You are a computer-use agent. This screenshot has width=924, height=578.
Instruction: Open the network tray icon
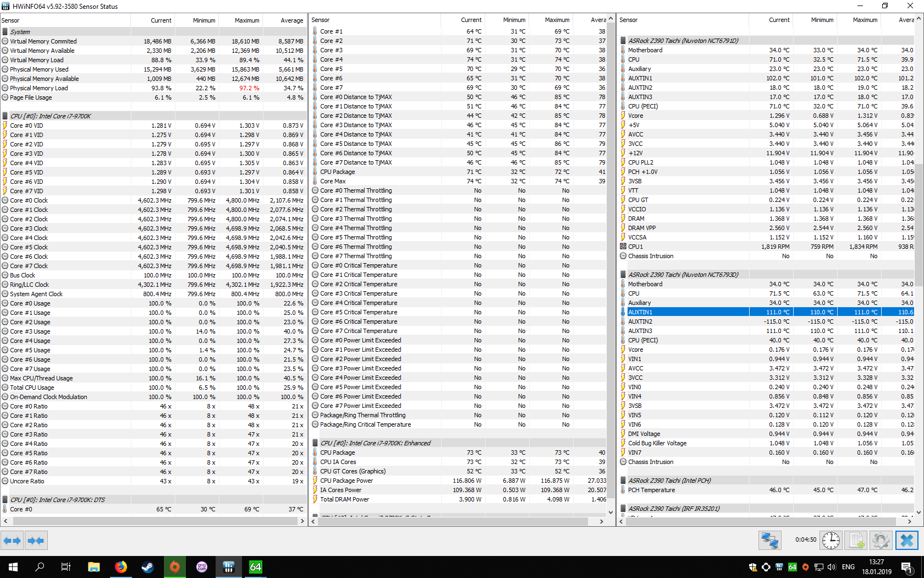point(819,567)
